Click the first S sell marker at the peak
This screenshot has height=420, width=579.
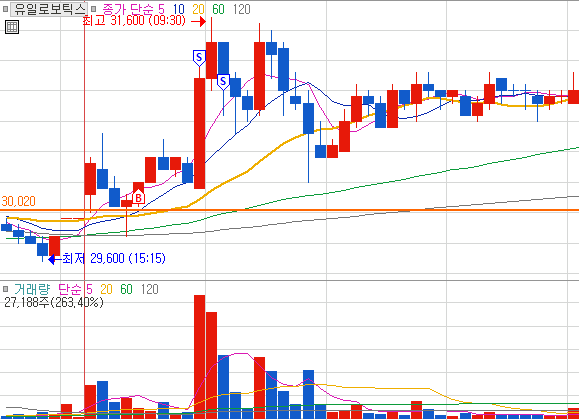pyautogui.click(x=199, y=58)
